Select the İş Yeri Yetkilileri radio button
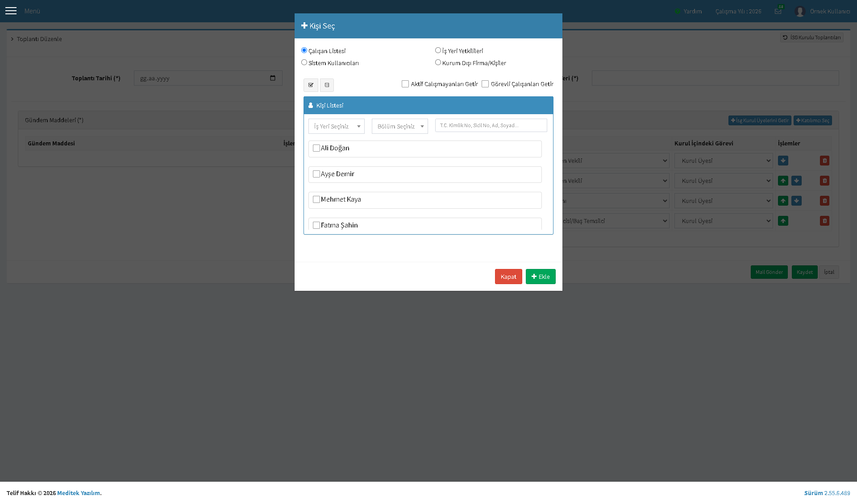The height and width of the screenshot is (504, 857). click(438, 50)
